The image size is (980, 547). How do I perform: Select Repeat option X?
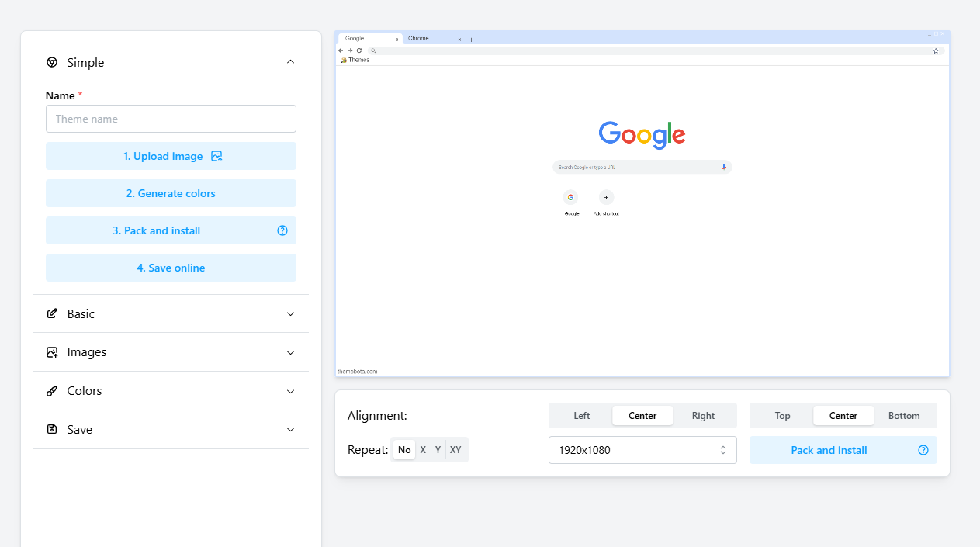[x=423, y=450]
